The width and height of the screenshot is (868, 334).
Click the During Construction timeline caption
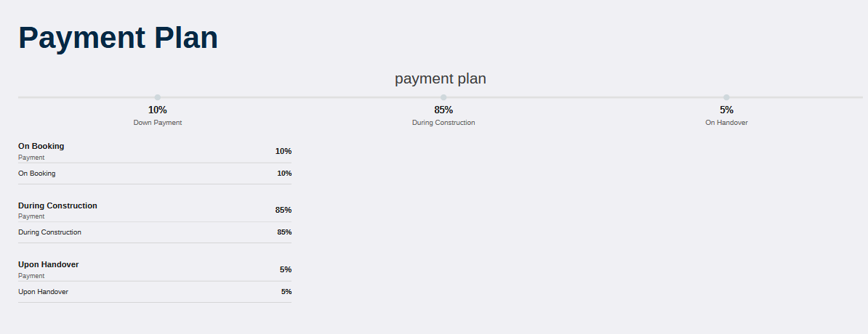click(443, 123)
